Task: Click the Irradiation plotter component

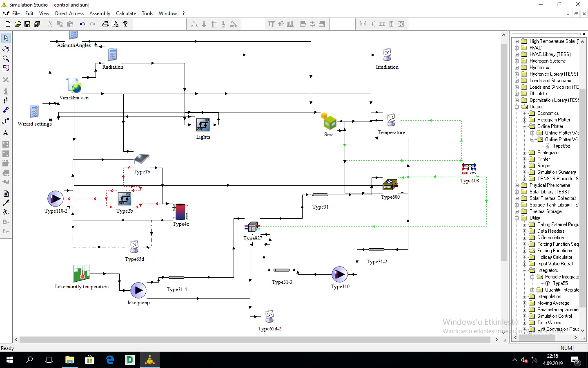Action: click(387, 55)
